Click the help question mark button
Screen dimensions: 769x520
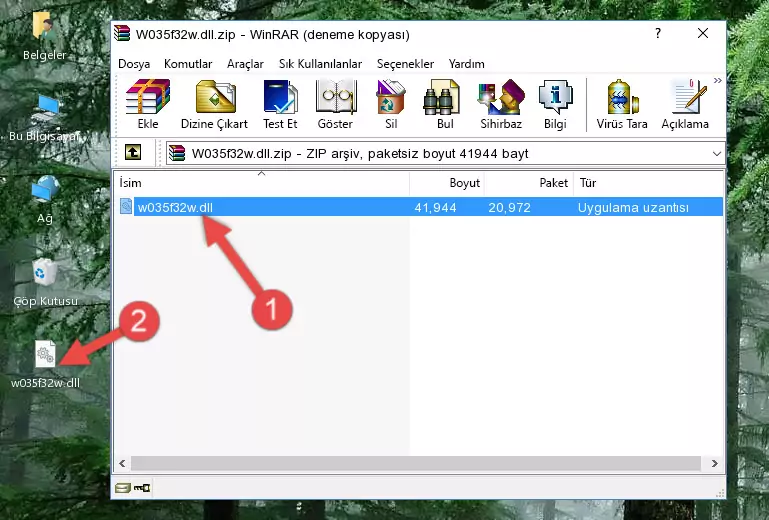pyautogui.click(x=658, y=33)
